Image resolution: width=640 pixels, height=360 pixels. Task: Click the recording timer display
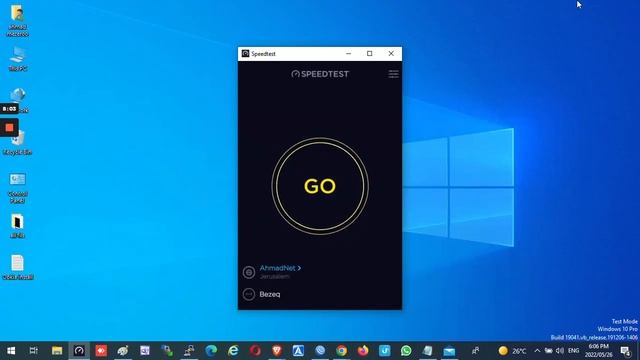9,109
